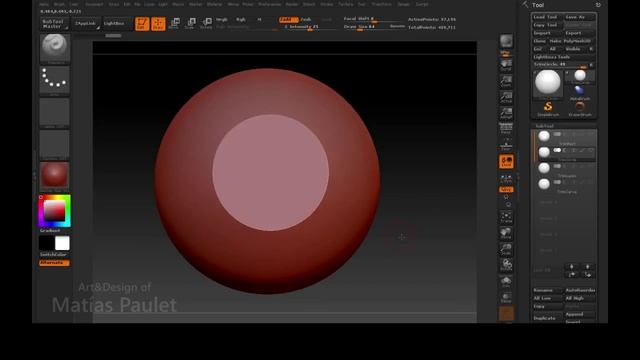Open the red material sphere picker
640x360 pixels.
(55, 176)
